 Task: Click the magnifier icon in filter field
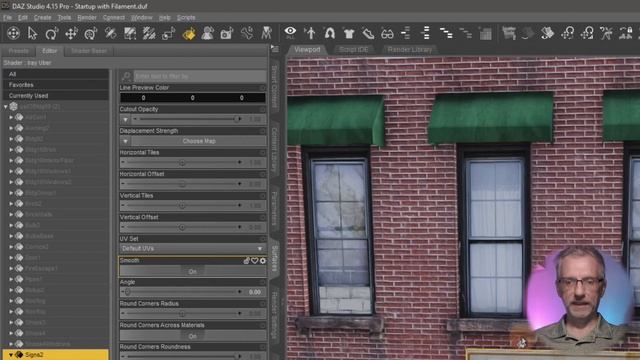pos(127,76)
